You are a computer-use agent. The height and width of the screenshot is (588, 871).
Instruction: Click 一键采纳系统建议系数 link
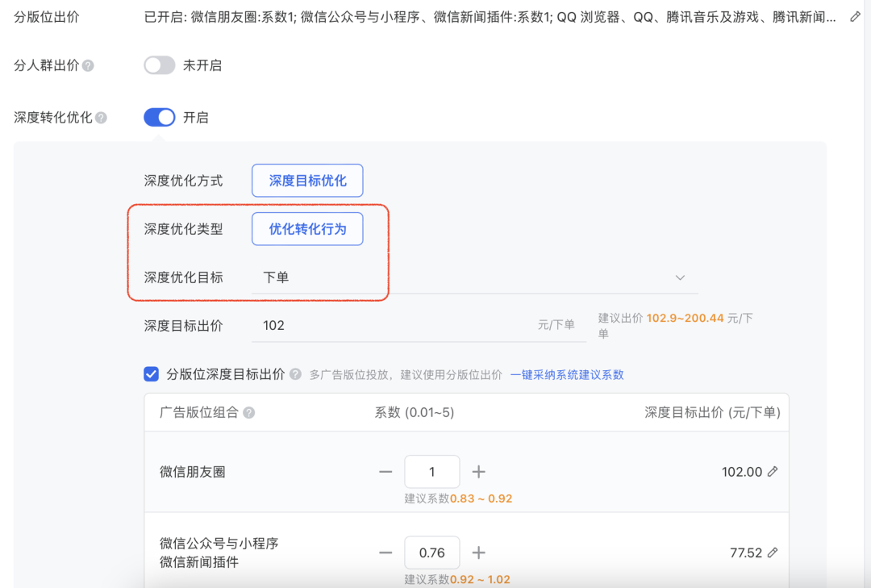pos(567,375)
